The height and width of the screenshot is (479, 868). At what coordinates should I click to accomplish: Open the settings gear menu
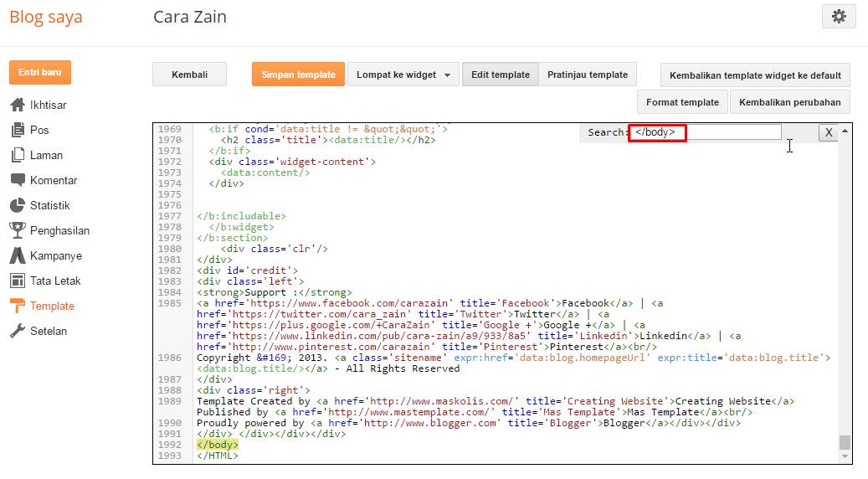tap(839, 17)
